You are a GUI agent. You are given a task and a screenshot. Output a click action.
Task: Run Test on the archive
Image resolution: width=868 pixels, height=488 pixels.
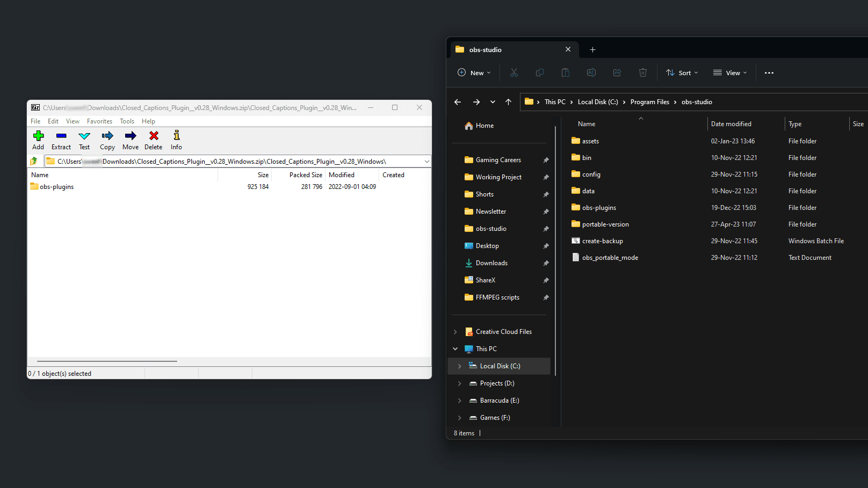(x=84, y=136)
